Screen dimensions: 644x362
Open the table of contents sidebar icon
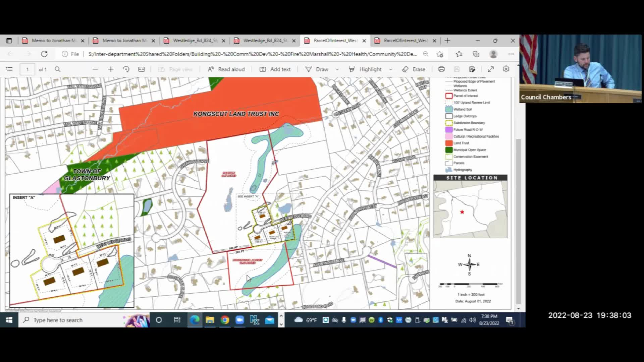point(9,69)
